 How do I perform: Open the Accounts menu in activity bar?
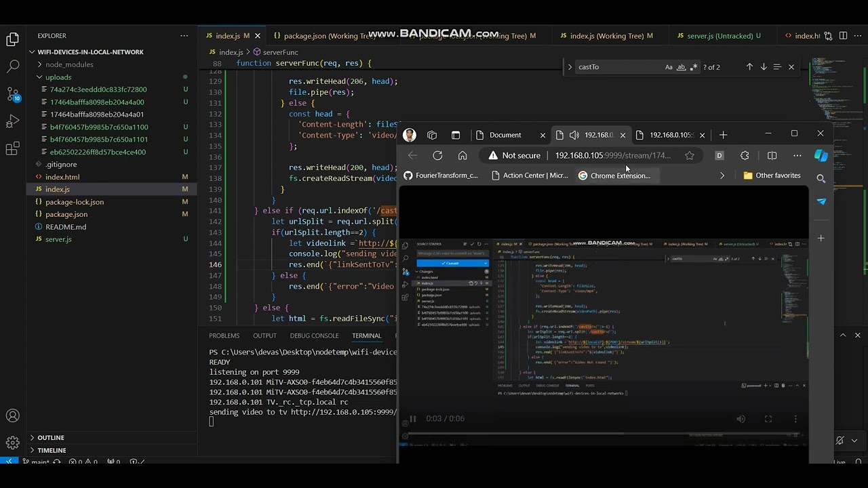click(12, 415)
